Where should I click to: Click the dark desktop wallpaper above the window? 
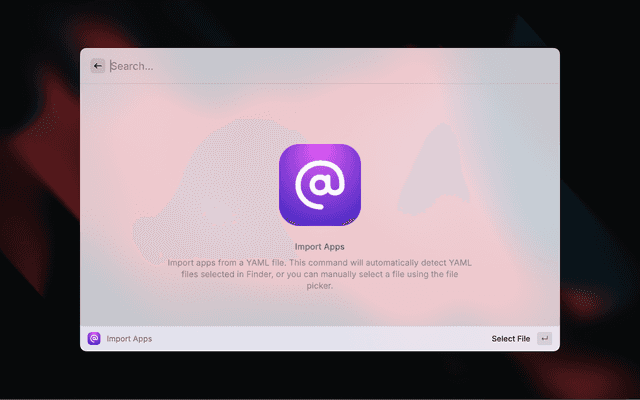point(320,22)
